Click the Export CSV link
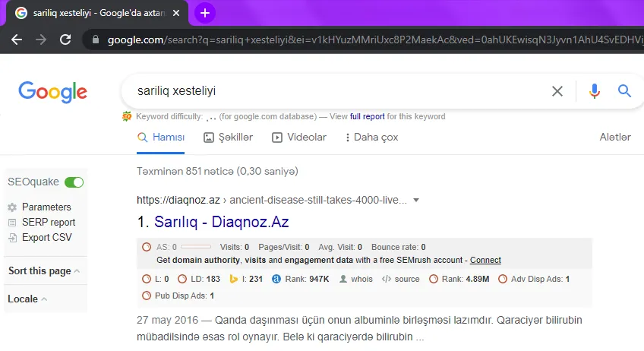Viewport: 644px width, 351px height. pyautogui.click(x=47, y=238)
